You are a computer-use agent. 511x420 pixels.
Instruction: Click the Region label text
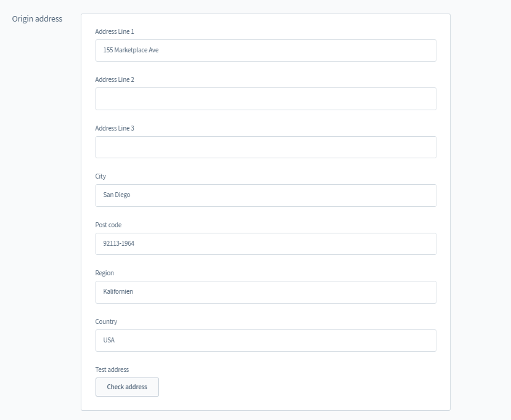pos(104,273)
